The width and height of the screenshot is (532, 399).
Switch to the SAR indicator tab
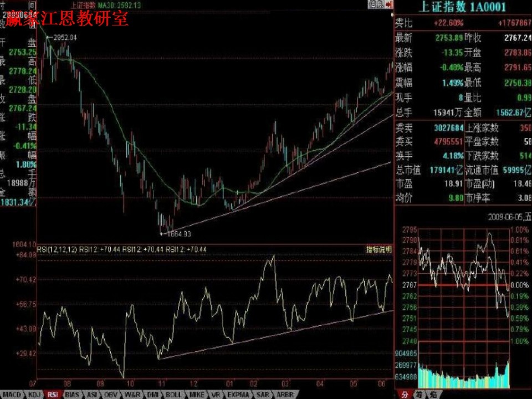260,395
